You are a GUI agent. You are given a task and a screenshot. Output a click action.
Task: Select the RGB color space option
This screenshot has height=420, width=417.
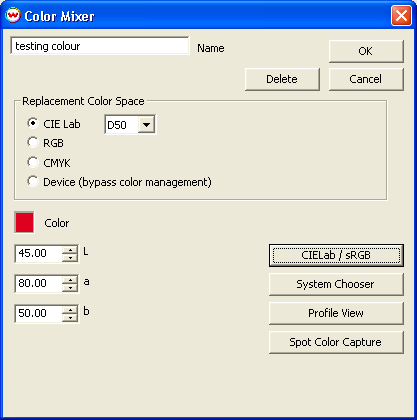33,143
